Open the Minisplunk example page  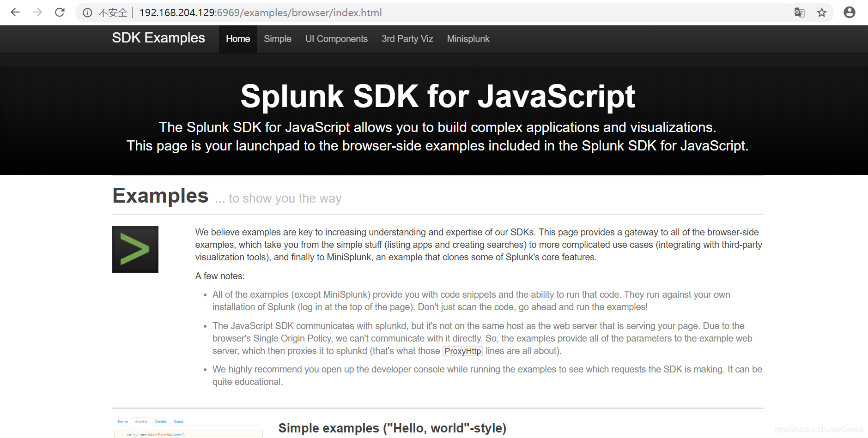pyautogui.click(x=467, y=39)
